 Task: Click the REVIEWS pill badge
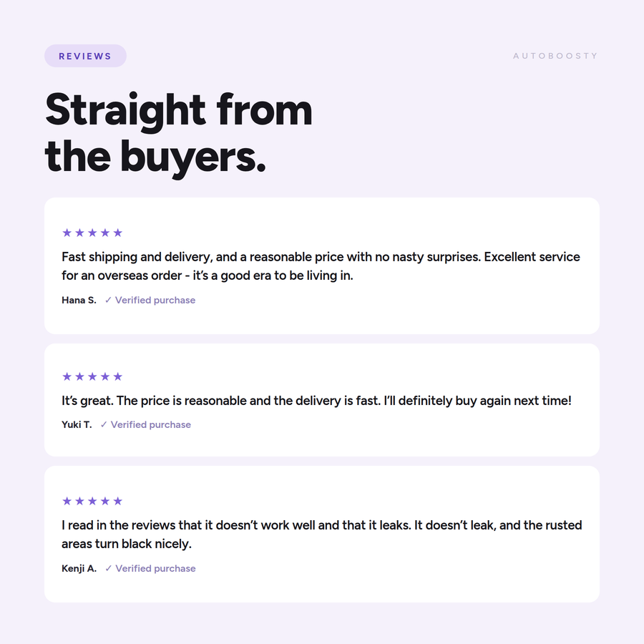pyautogui.click(x=85, y=56)
